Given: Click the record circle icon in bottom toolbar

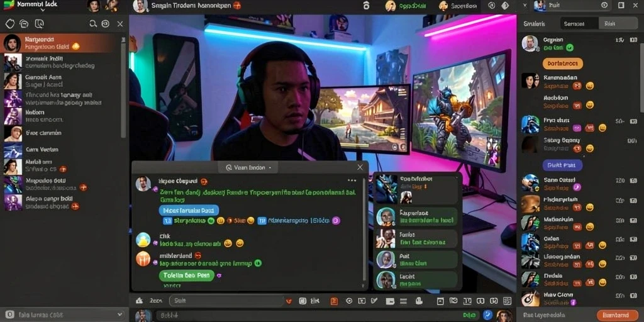Looking at the screenshot, I should pos(349,301).
